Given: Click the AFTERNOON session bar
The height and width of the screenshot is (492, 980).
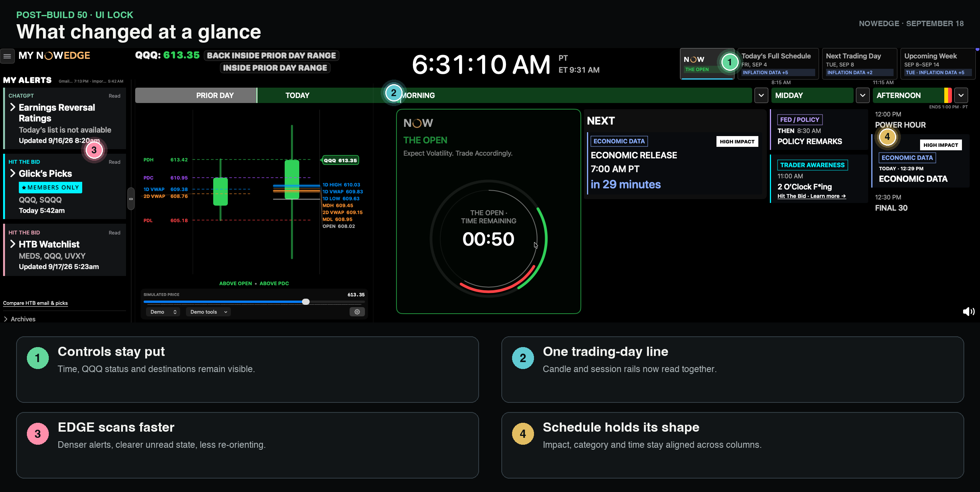Looking at the screenshot, I should click(x=912, y=95).
